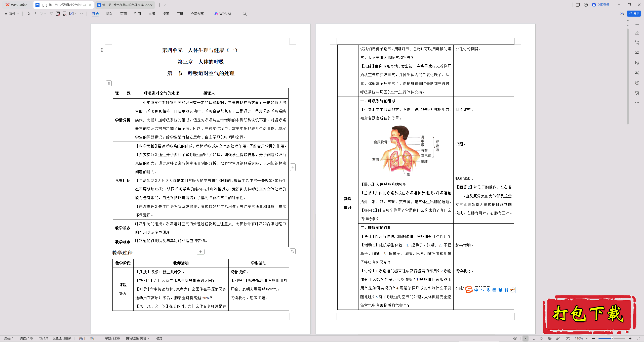This screenshot has width=644, height=342.
Task: Open the 文件 menu dropdown
Action: tap(12, 14)
